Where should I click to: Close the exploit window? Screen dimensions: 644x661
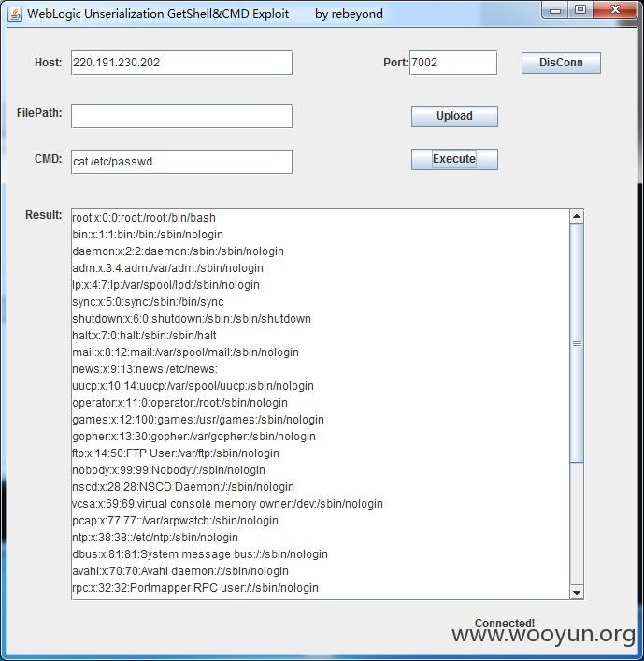615,10
